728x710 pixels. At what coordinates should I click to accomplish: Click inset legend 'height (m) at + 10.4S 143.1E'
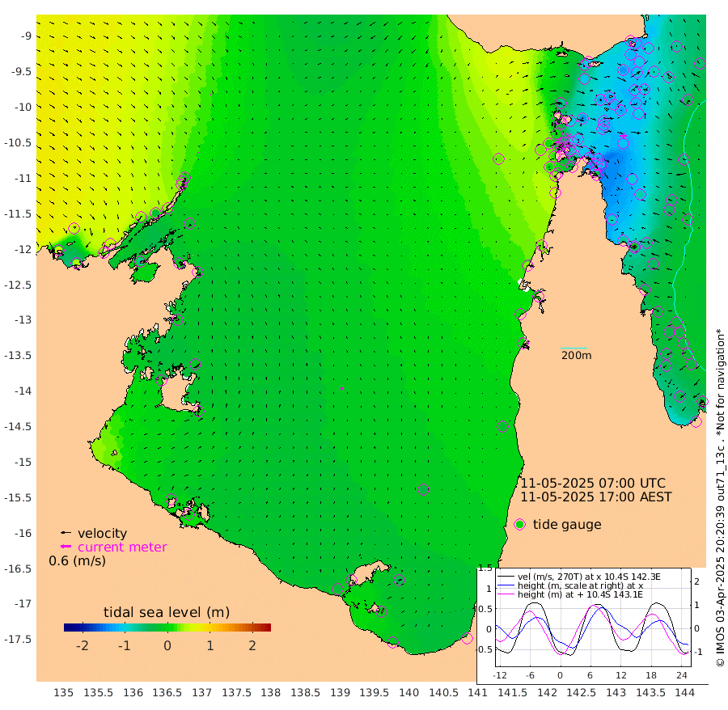(580, 594)
